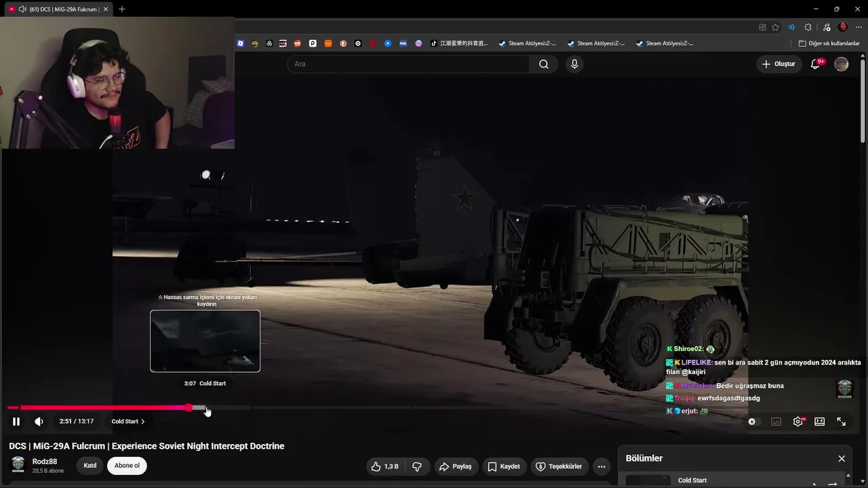The height and width of the screenshot is (488, 868).
Task: Open the split screen browser icon
Action: [x=763, y=27]
